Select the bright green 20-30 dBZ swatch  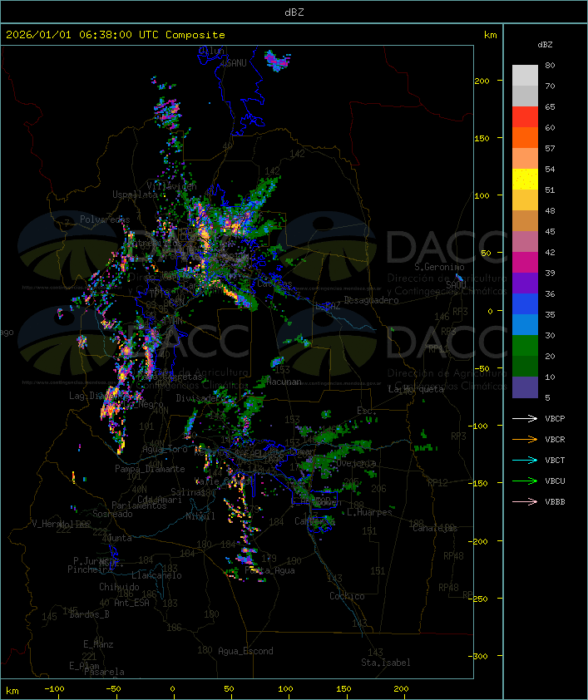[525, 346]
